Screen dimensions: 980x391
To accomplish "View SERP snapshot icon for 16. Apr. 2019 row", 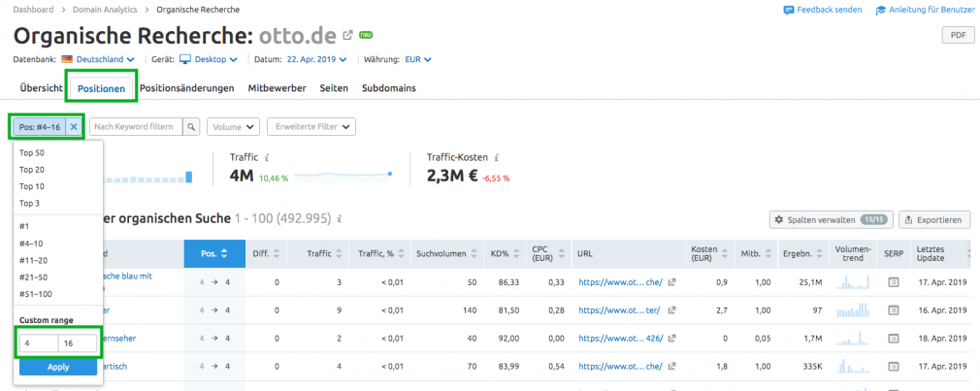I will click(894, 310).
